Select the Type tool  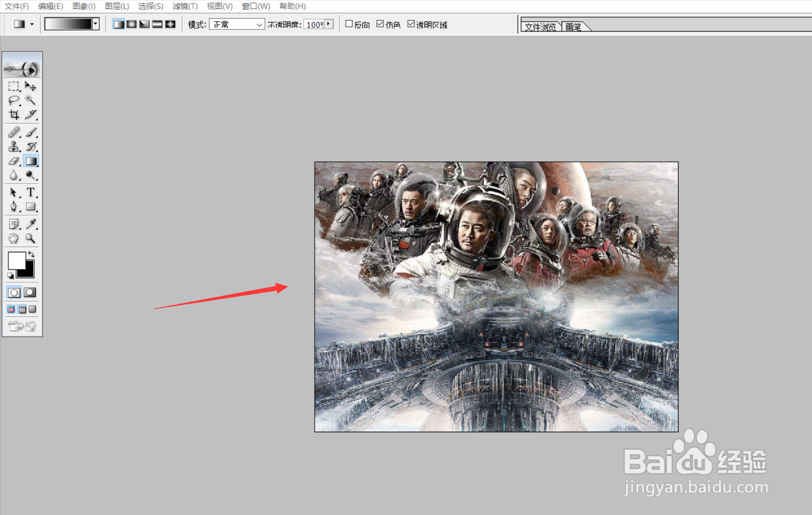31,193
